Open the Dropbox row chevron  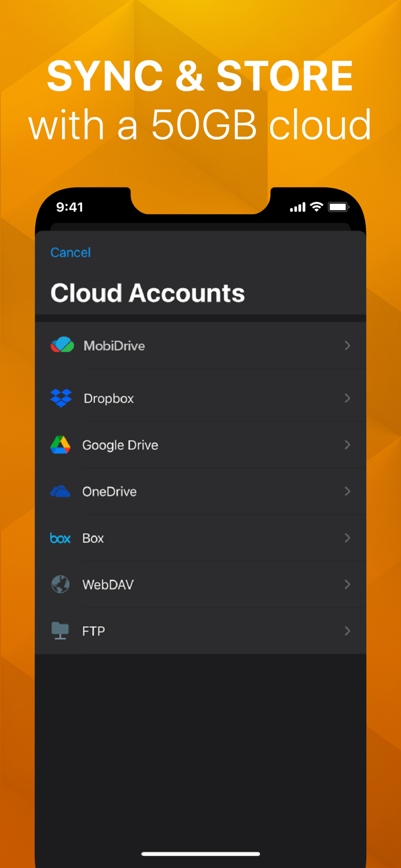coord(347,398)
